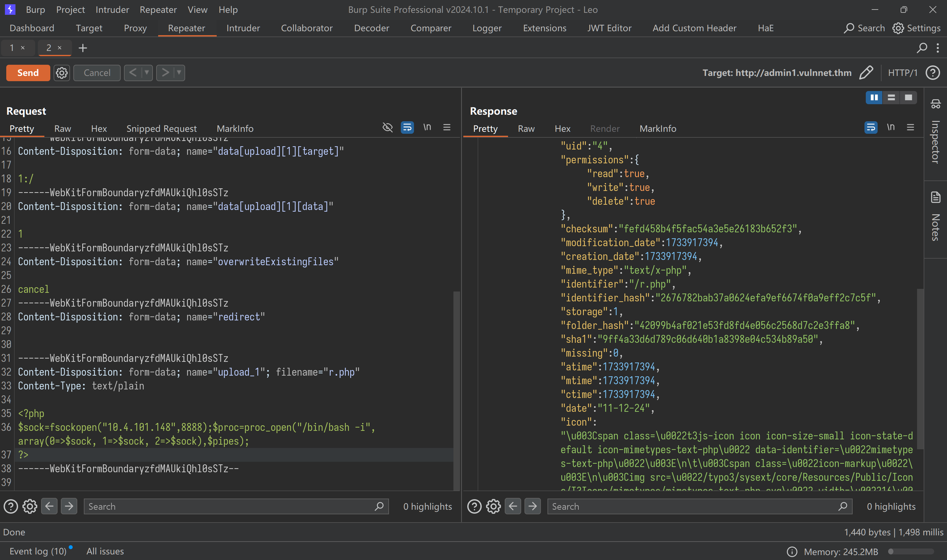Open the Help menu

pos(228,10)
